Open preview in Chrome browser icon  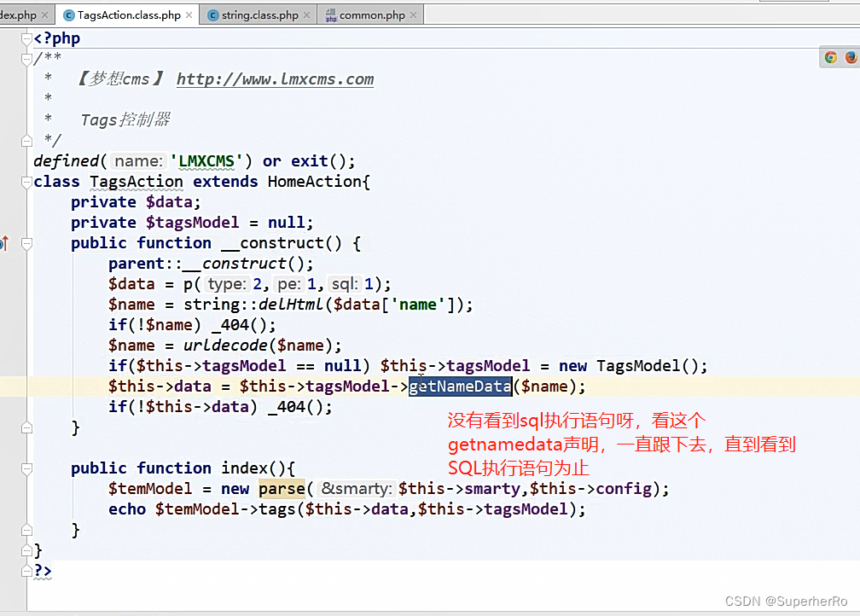pyautogui.click(x=830, y=57)
